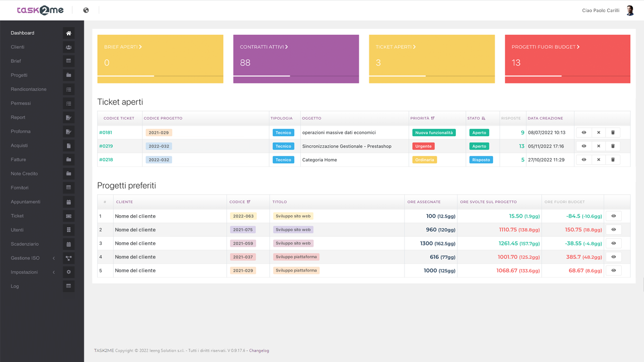Image resolution: width=644 pixels, height=362 pixels.
Task: Expand the Gestione ISO sidebar menu
Action: coord(32,258)
